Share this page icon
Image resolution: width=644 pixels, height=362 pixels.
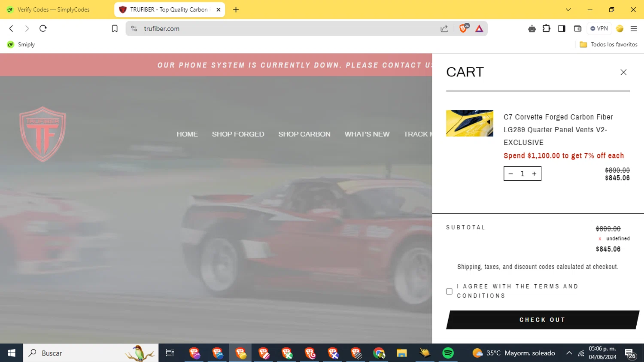click(444, 29)
